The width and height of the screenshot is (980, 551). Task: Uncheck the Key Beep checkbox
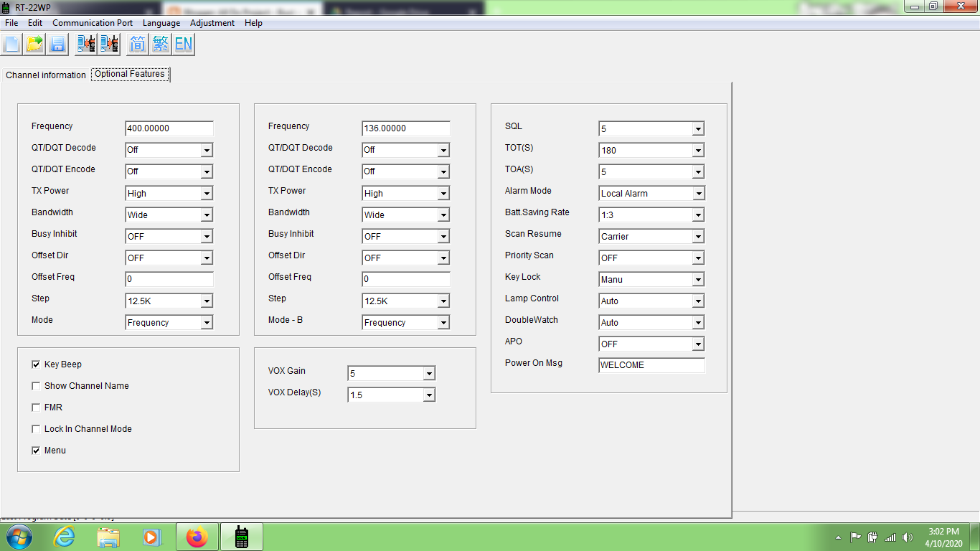[36, 364]
